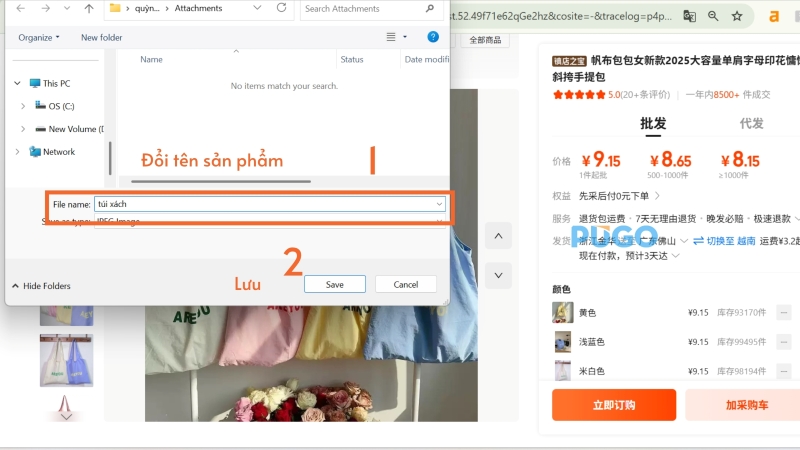Viewport: 800px width, 450px height.
Task: Collapse the This PC tree node
Action: coord(17,83)
